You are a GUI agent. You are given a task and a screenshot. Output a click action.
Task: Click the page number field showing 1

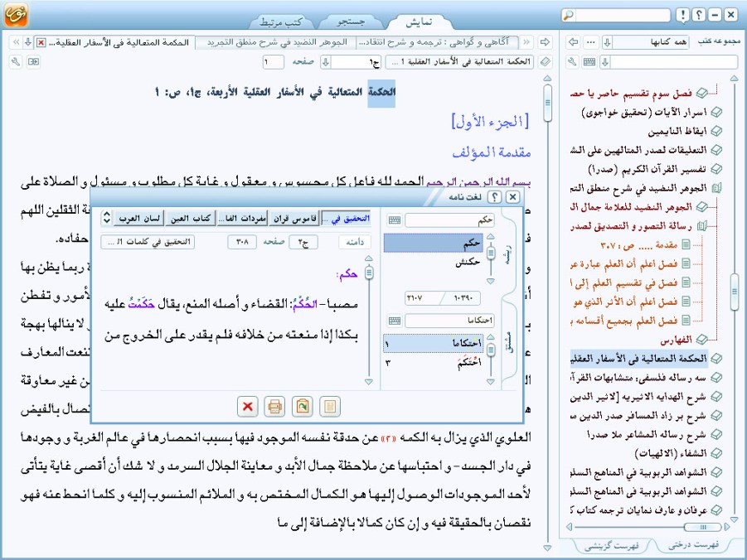[274, 62]
